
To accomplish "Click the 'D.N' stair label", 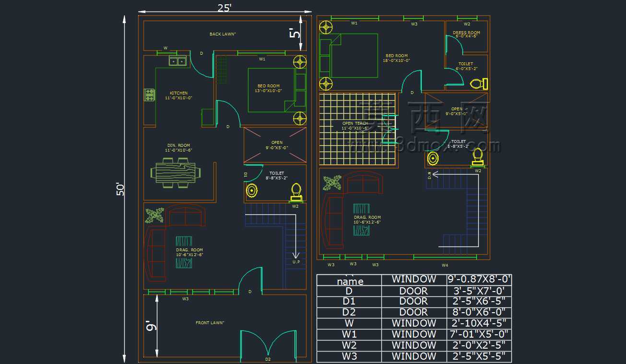I will coord(430,176).
